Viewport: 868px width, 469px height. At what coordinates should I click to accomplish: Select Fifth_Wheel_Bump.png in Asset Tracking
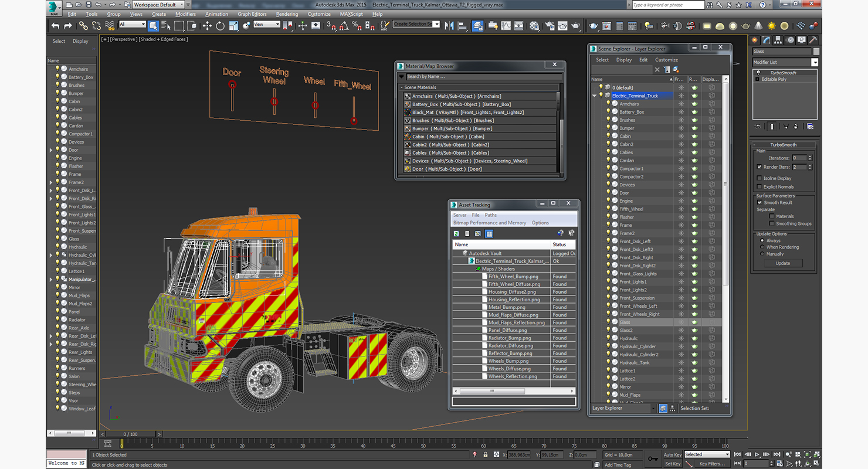(513, 277)
